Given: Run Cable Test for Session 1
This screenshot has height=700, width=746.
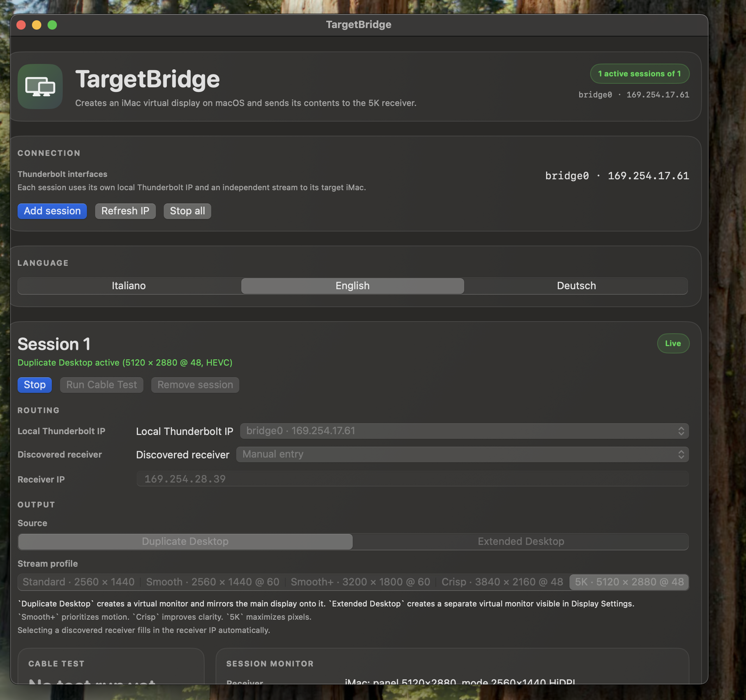Looking at the screenshot, I should [x=102, y=385].
